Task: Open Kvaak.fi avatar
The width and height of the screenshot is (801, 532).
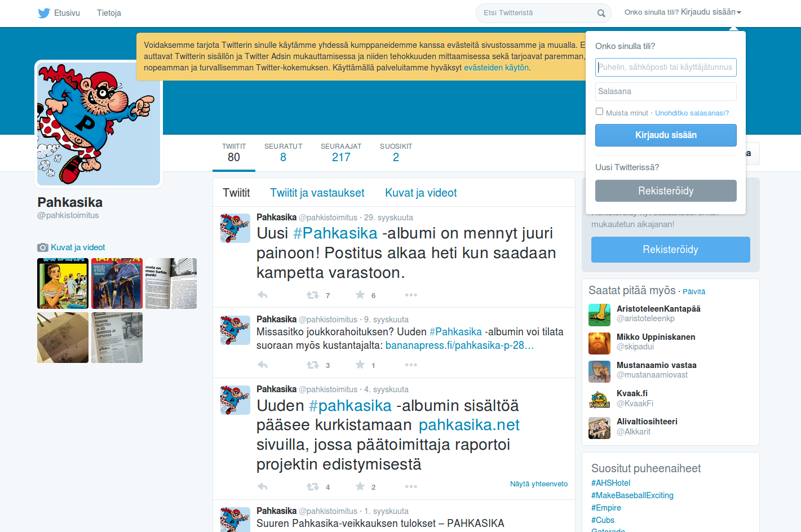Action: coord(599,400)
